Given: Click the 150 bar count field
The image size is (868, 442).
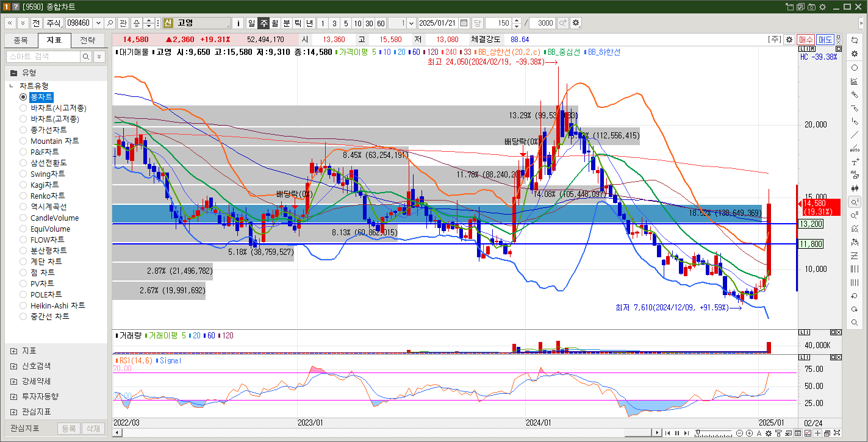Looking at the screenshot, I should (x=498, y=23).
